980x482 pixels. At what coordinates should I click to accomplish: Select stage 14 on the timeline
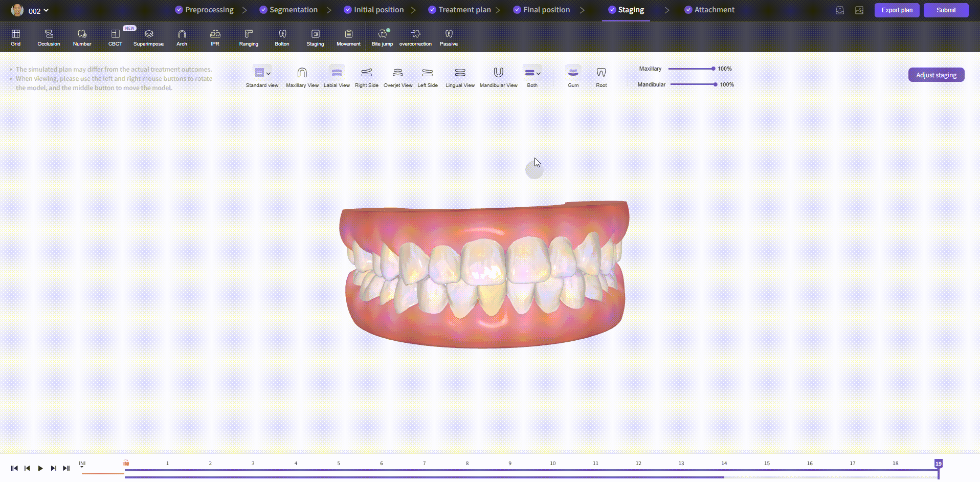(x=724, y=463)
